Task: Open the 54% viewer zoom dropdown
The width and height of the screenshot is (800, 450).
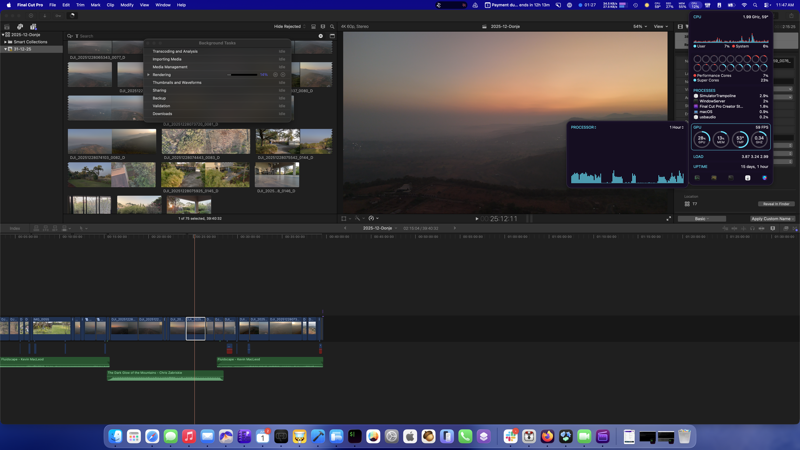Action: coord(640,27)
